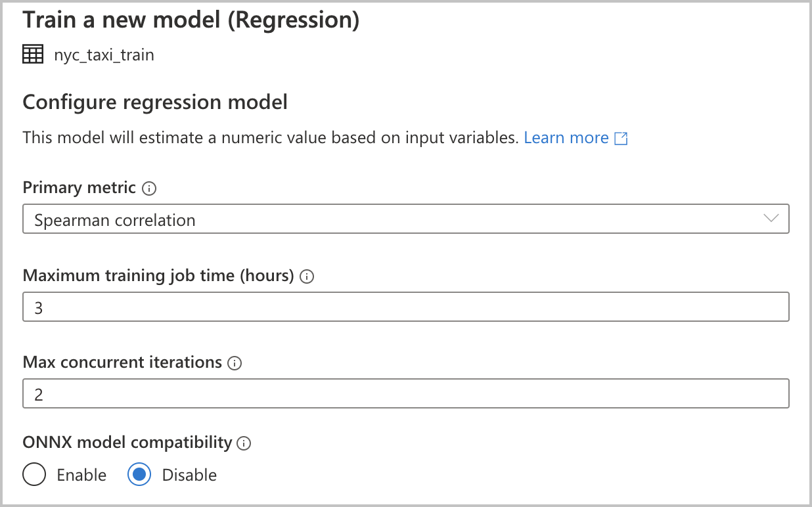
Task: Select the Disable radio button
Action: (139, 474)
